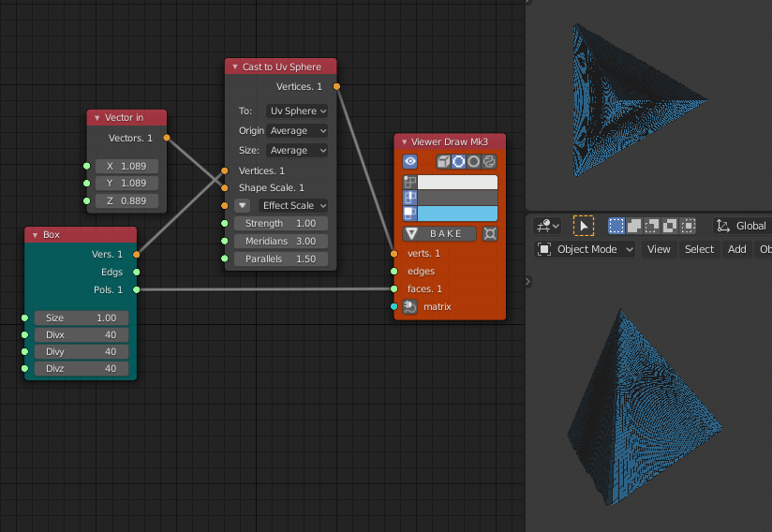Choose Intersect selection mode icon
Image resolution: width=772 pixels, height=532 pixels.
688,226
